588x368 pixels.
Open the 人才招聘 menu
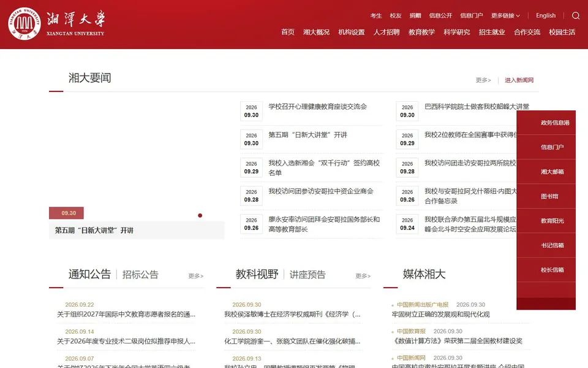pyautogui.click(x=386, y=33)
